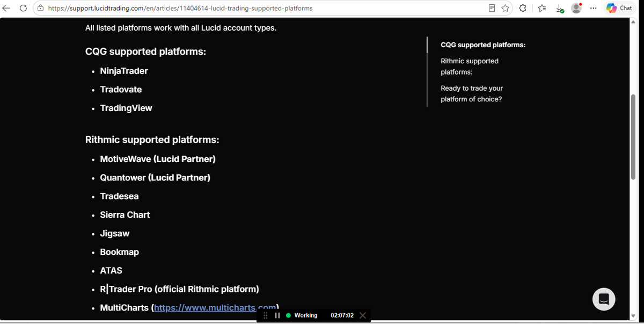Open the favorites list icon
This screenshot has width=644, height=324.
[542, 8]
